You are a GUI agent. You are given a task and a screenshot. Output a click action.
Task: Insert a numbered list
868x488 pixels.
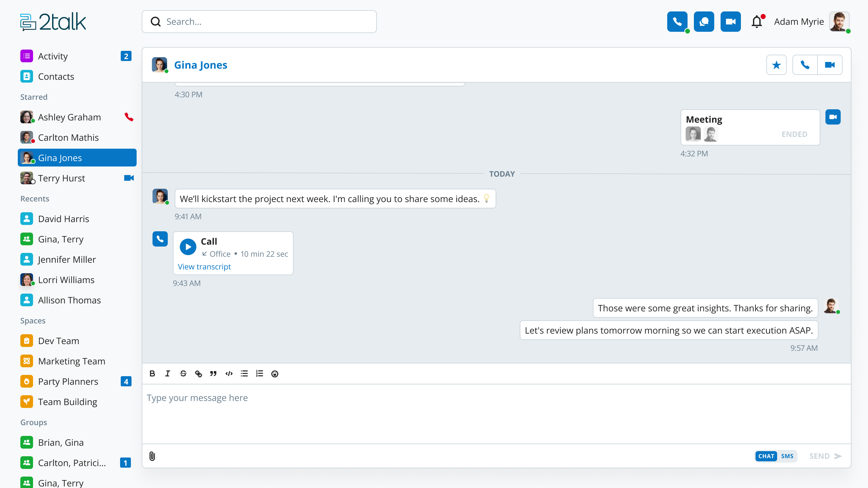tap(259, 373)
